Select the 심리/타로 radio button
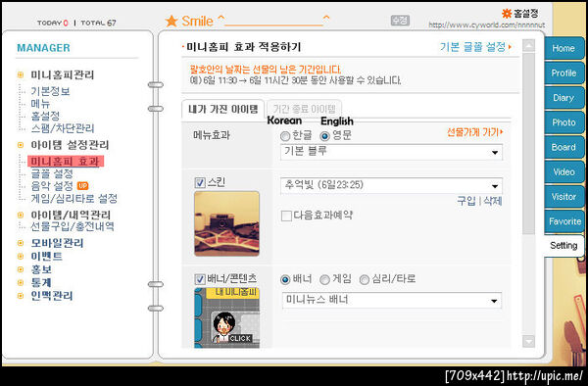This screenshot has height=386, width=588. (365, 279)
